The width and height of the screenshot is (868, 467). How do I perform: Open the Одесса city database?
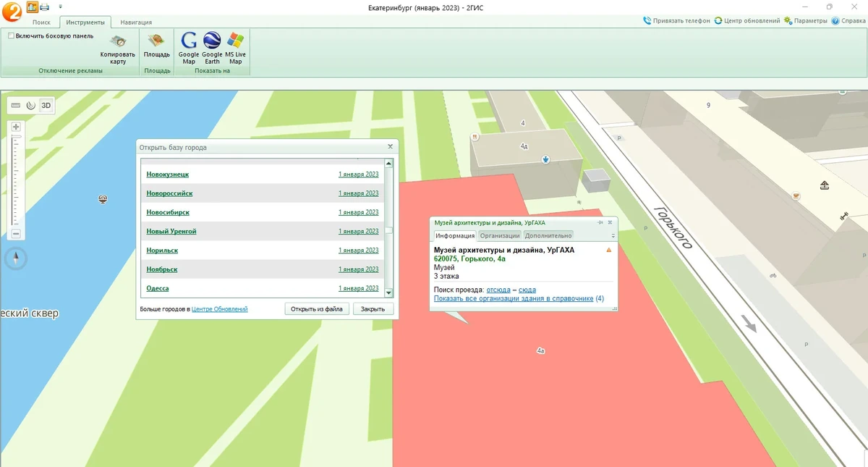click(158, 288)
